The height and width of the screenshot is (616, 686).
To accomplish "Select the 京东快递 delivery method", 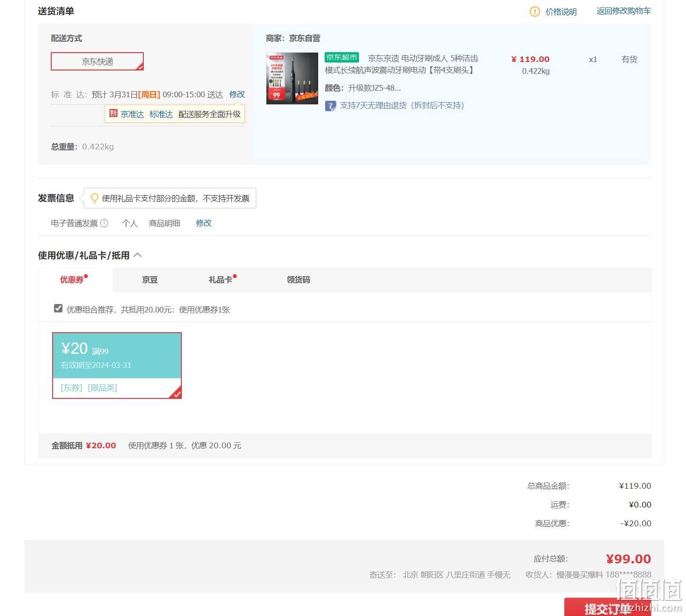I will click(97, 62).
